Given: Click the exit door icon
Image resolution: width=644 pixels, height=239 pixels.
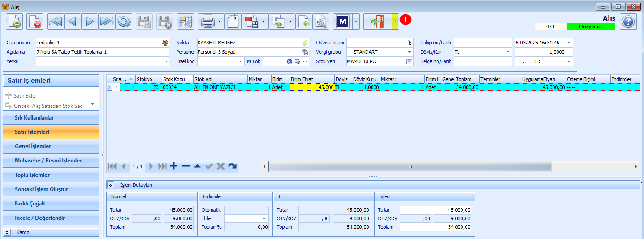Looking at the screenshot, I should [377, 21].
